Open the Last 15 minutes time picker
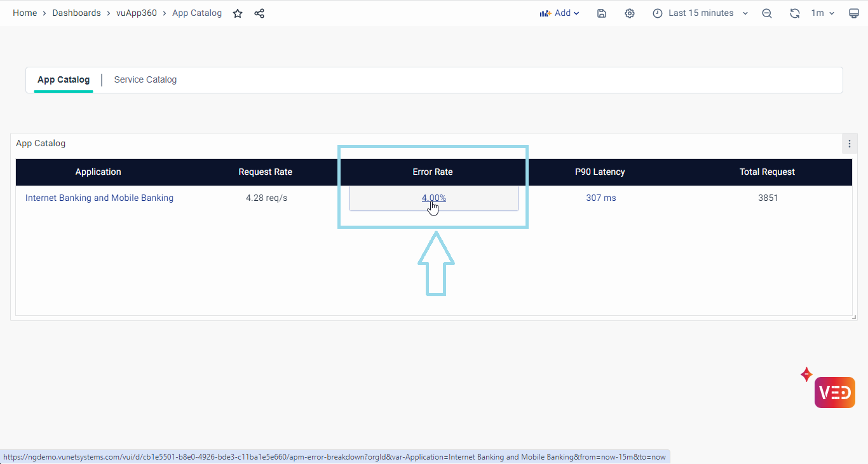This screenshot has height=464, width=868. [700, 13]
